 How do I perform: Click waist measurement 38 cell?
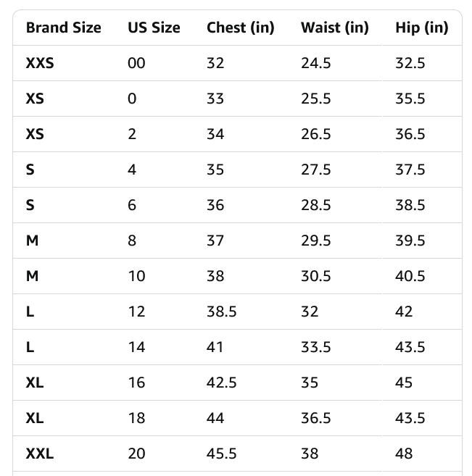(310, 454)
